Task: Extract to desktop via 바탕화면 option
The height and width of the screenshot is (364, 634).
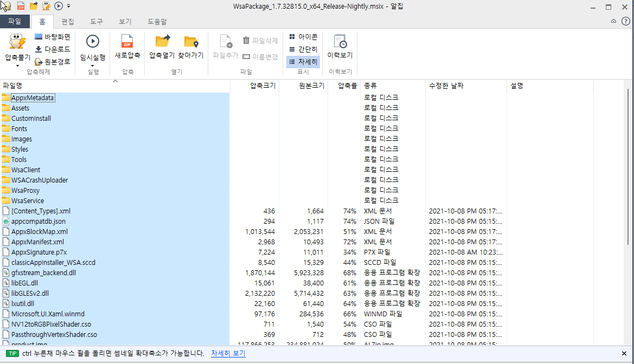Action: pos(53,36)
